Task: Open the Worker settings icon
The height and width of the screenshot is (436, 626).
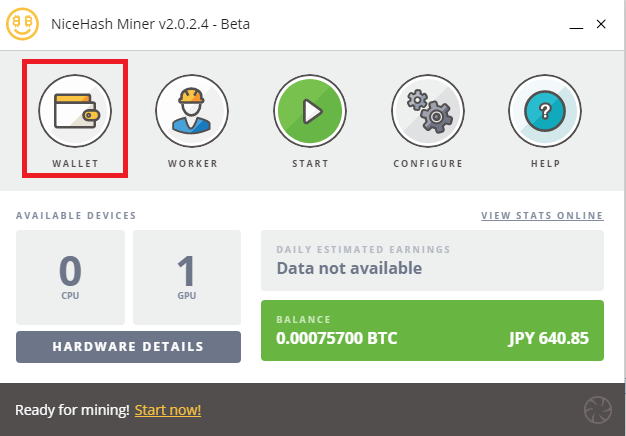Action: coord(192,111)
